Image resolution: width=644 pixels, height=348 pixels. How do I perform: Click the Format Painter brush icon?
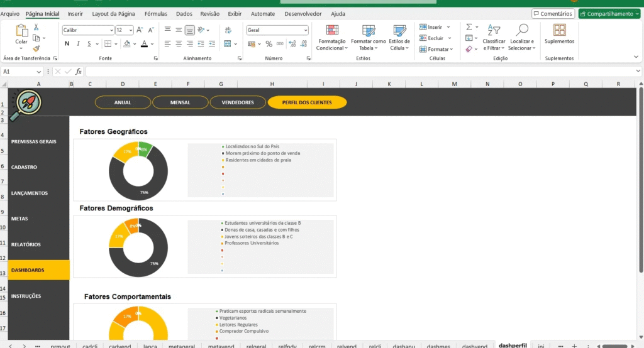[36, 48]
